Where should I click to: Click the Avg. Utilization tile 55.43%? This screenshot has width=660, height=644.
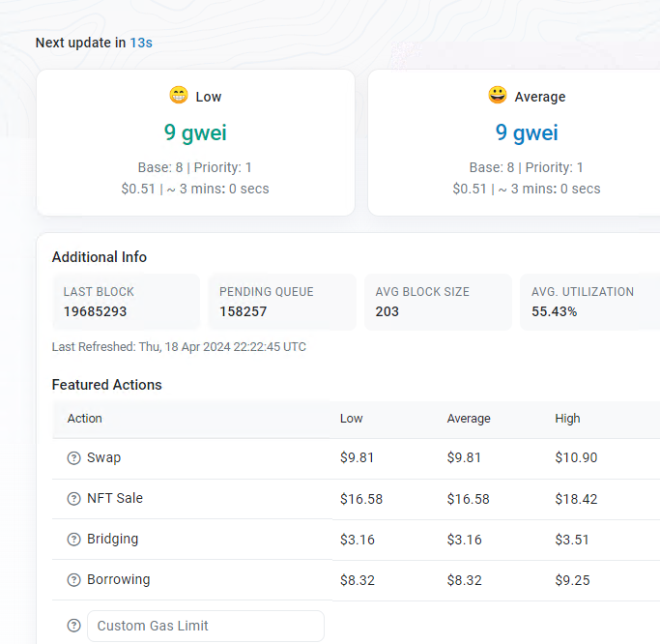pos(590,302)
